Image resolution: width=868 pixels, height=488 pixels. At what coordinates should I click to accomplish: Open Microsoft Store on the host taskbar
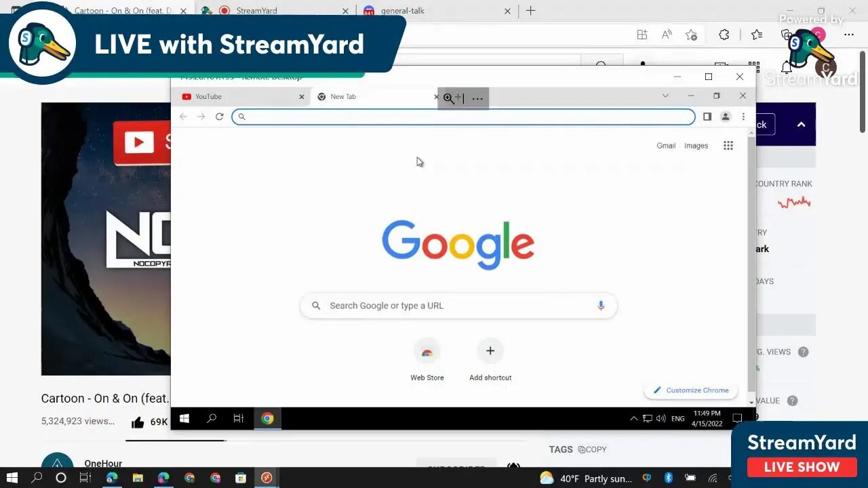(x=241, y=478)
